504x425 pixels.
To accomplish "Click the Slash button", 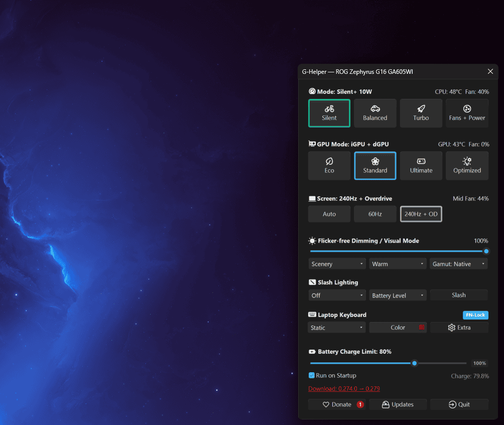I will [x=459, y=295].
